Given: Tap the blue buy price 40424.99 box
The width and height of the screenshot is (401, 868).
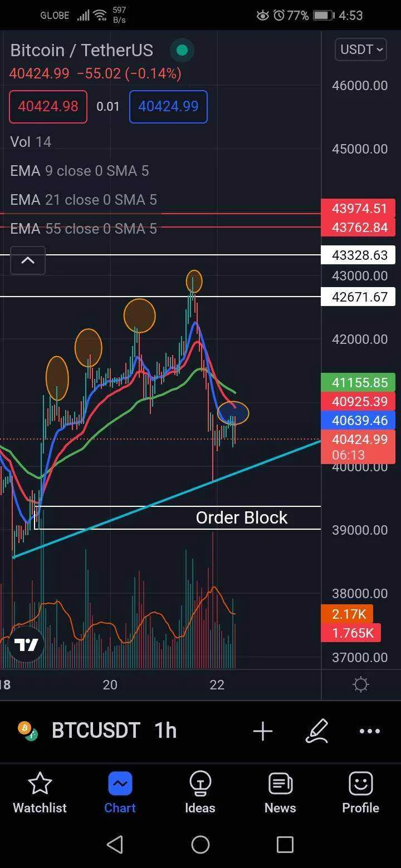Looking at the screenshot, I should (x=168, y=106).
